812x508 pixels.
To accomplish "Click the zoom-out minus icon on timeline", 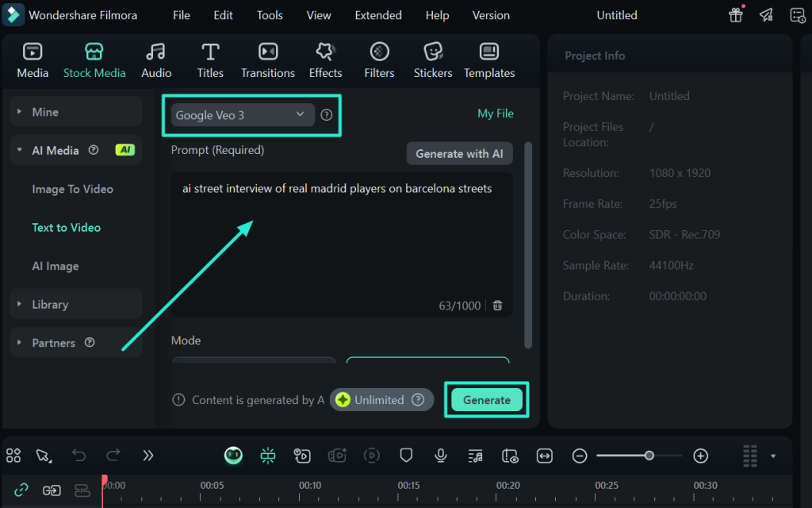I will click(x=580, y=456).
